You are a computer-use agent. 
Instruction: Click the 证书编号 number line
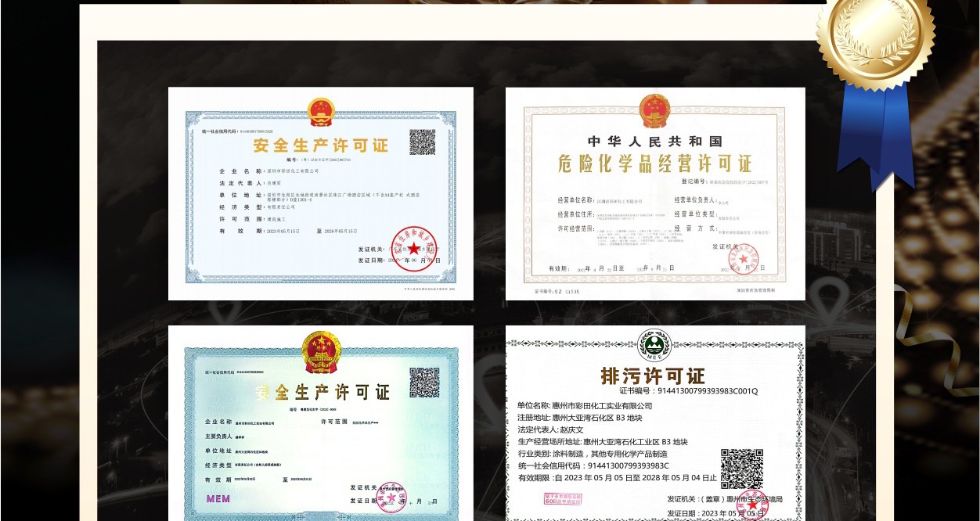point(688,391)
